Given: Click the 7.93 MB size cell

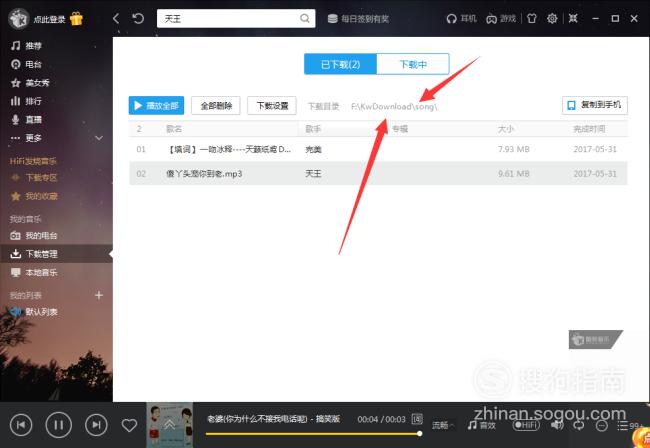Looking at the screenshot, I should tap(514, 149).
